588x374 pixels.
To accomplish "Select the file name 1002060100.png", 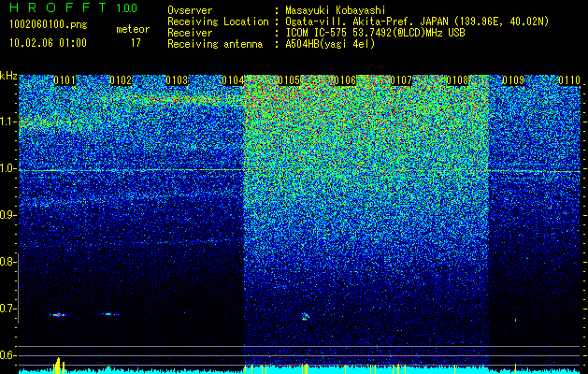I will (49, 25).
